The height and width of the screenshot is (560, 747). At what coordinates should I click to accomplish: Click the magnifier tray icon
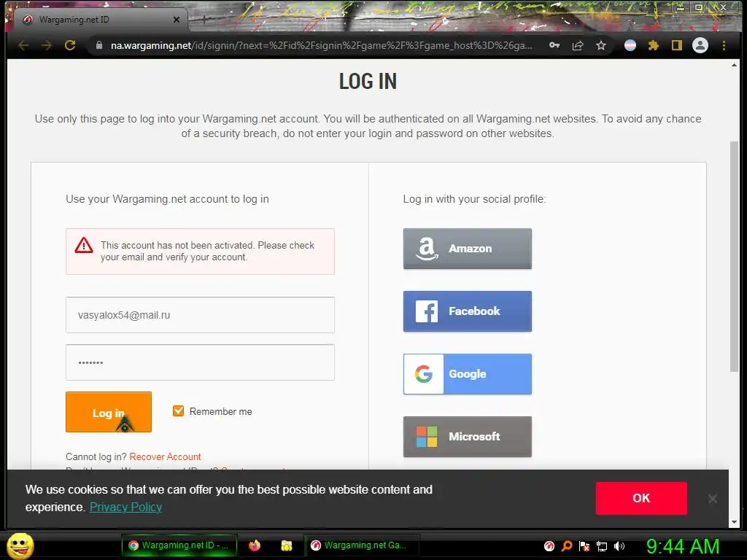(x=566, y=545)
